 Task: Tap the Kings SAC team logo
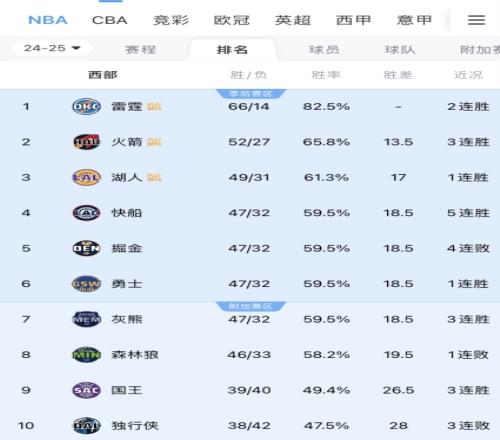tap(86, 390)
